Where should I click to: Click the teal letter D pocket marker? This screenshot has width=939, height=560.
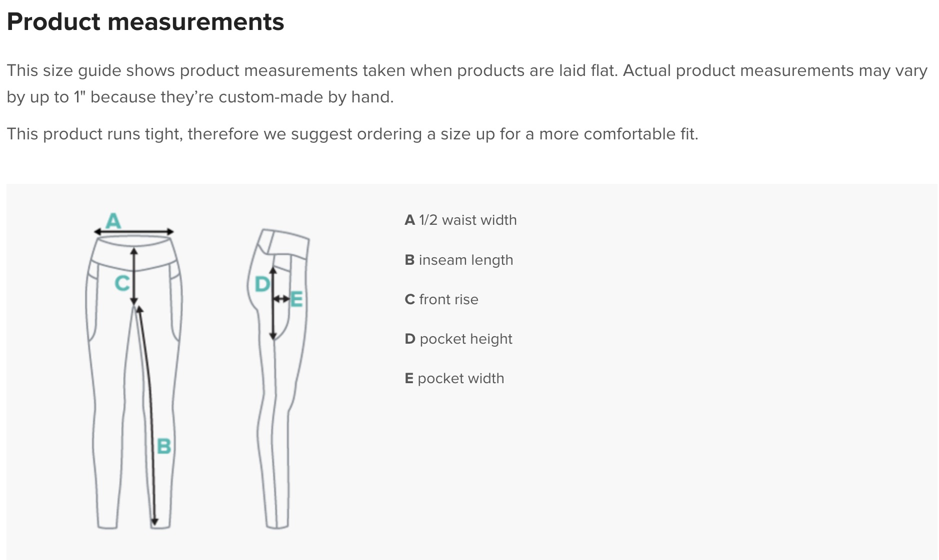(262, 284)
